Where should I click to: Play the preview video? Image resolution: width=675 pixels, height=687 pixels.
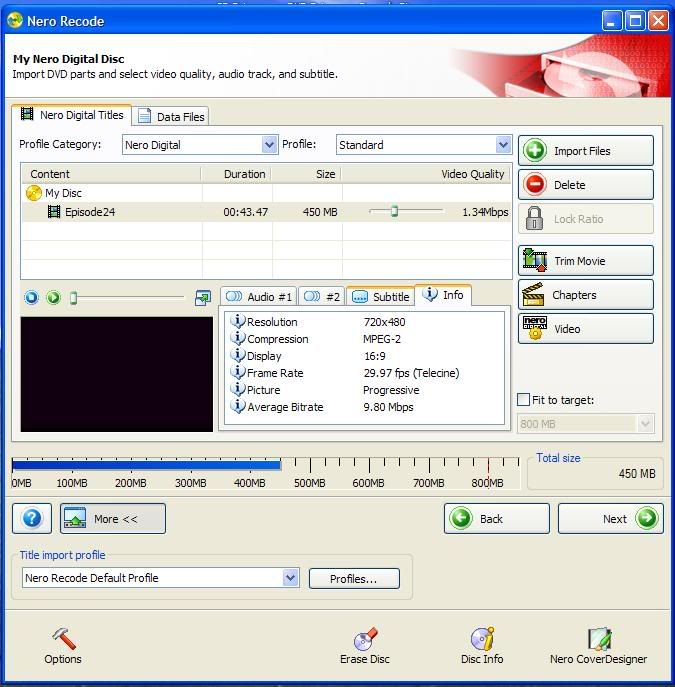(54, 297)
